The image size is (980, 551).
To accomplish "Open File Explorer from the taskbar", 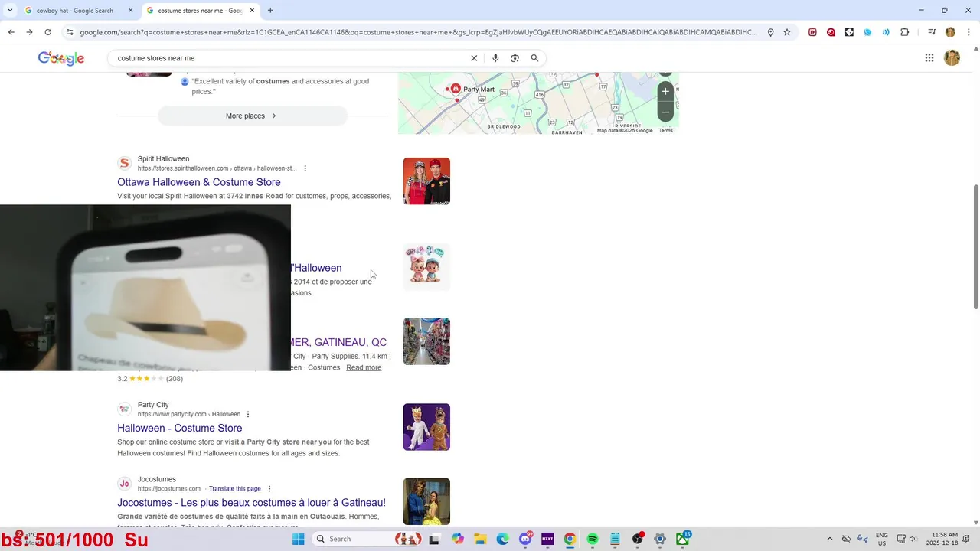I will 480,539.
